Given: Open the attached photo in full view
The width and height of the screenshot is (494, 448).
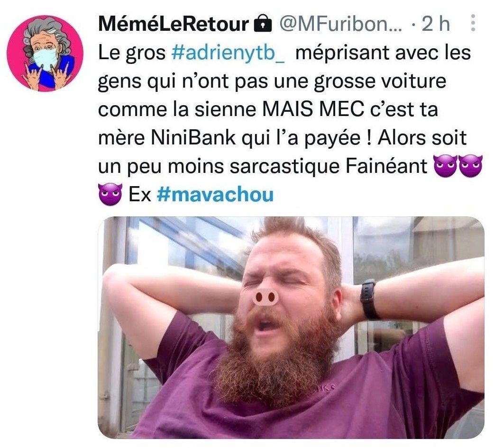Looking at the screenshot, I should pyautogui.click(x=291, y=327).
